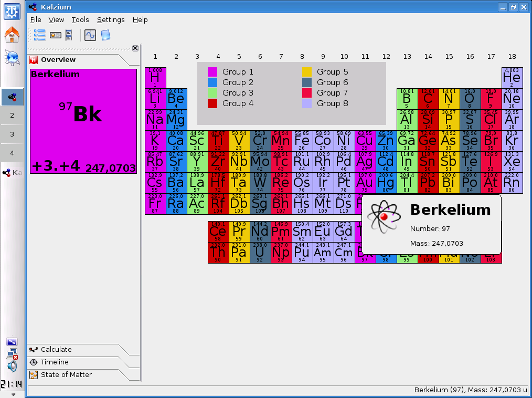Click the 'Group 8' legend label
532x398 pixels.
coord(333,103)
